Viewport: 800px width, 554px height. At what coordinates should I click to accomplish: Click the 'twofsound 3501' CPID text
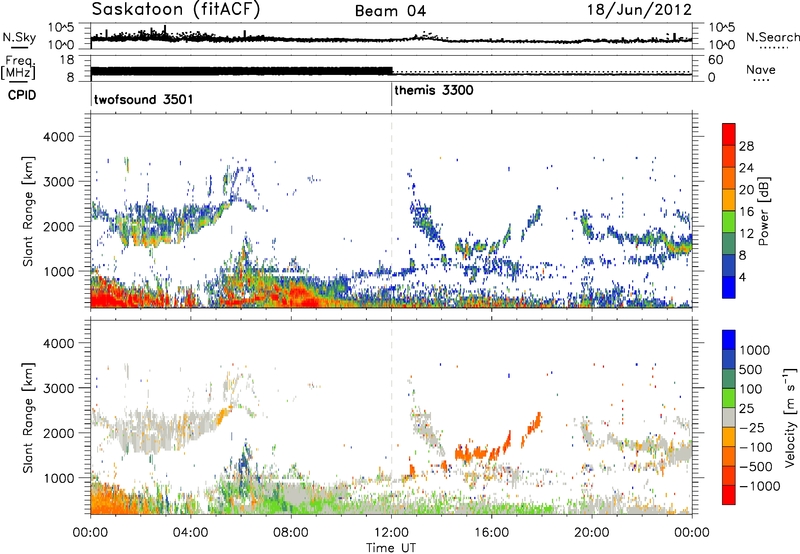point(143,99)
